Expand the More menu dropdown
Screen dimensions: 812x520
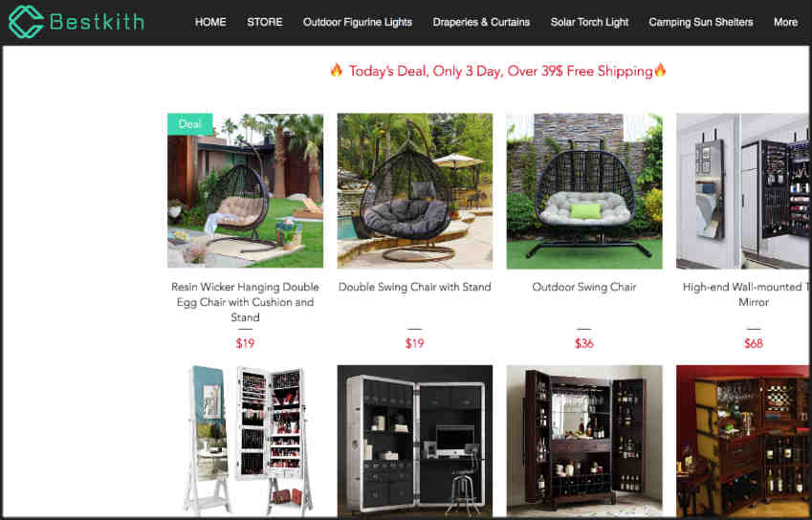tap(785, 22)
